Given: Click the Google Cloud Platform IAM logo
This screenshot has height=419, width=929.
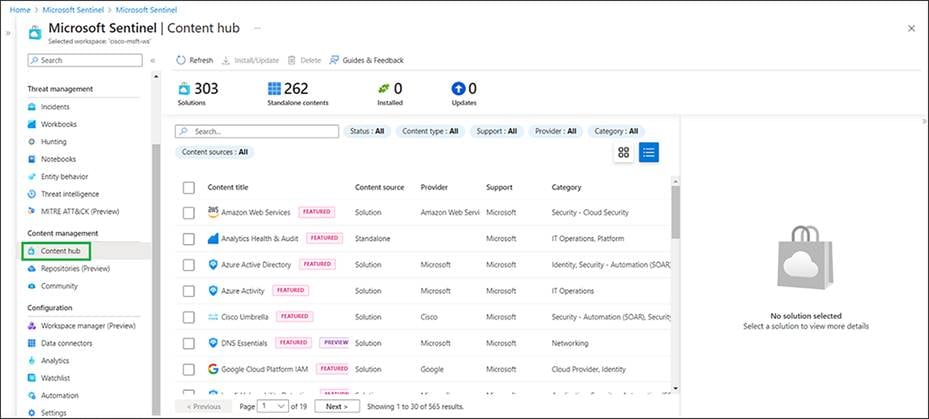Looking at the screenshot, I should 213,369.
